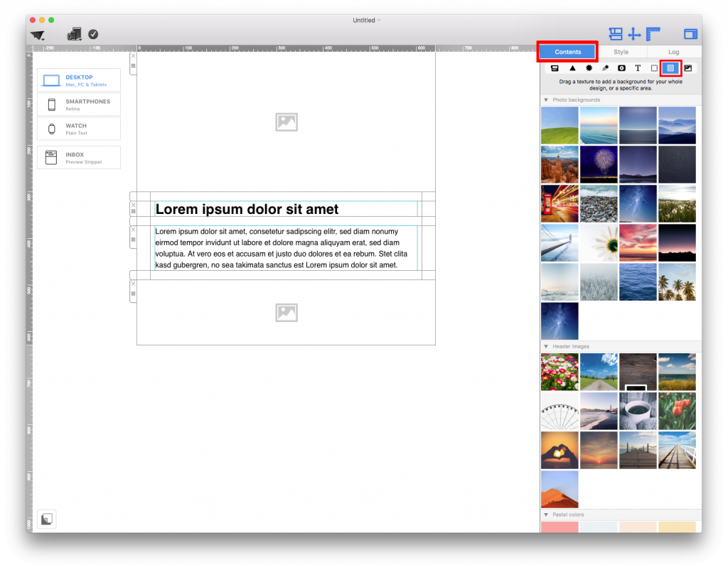
Task: Open the Inbox preview snippet view
Action: coord(78,157)
